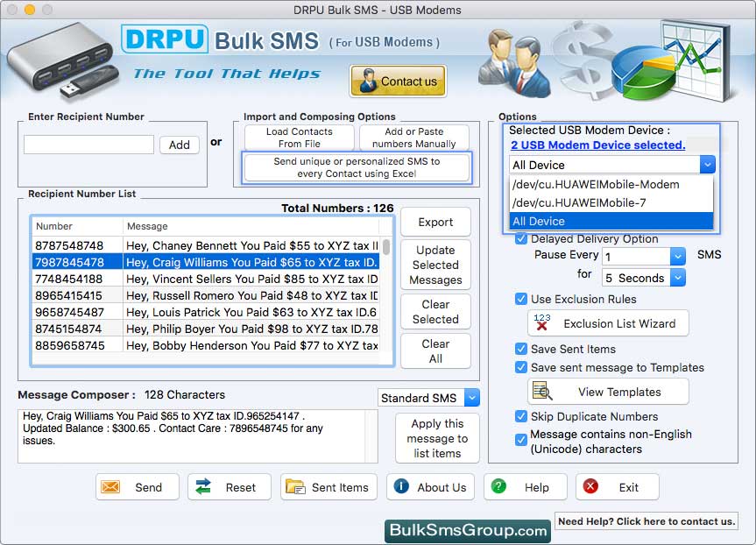
Task: Click Load Contacts From File button
Action: click(299, 138)
